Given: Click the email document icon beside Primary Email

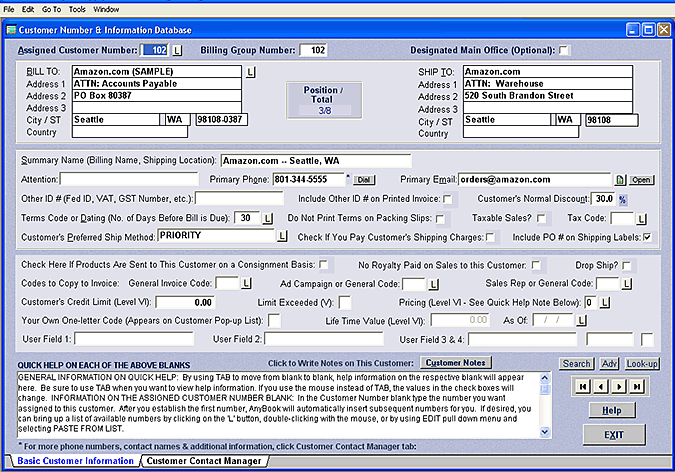Looking at the screenshot, I should tap(619, 180).
